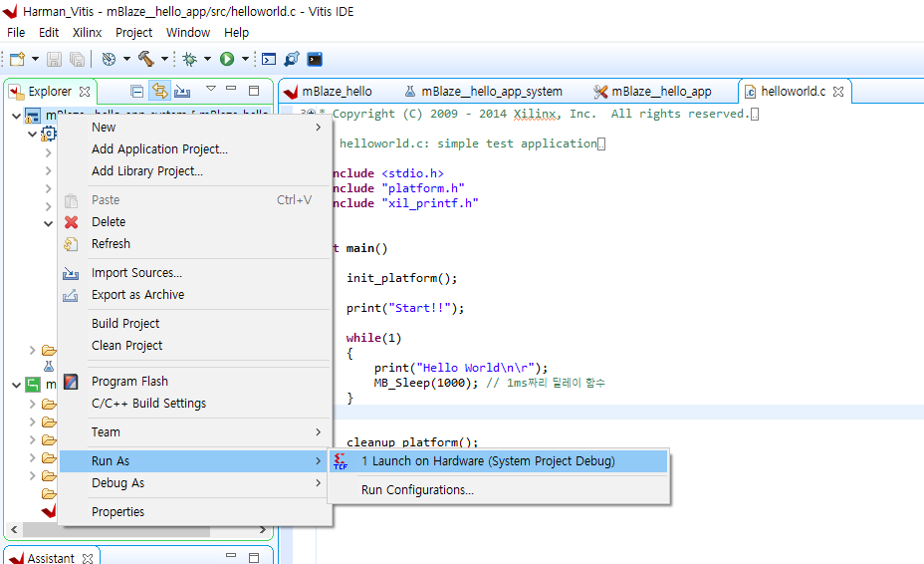This screenshot has height=564, width=924.
Task: Choose Add Library Project...
Action: pos(194,171)
